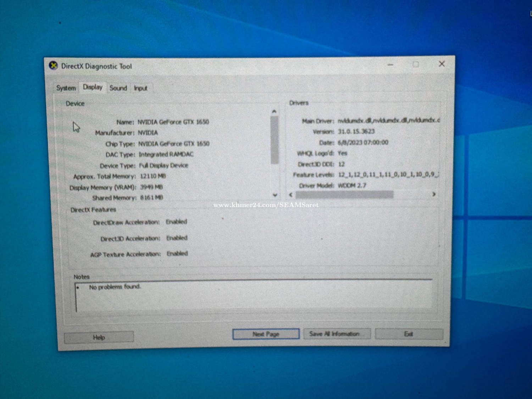Viewport: 532px width, 399px height.
Task: Click driver Version value 31.0.15.3623
Action: click(x=356, y=132)
